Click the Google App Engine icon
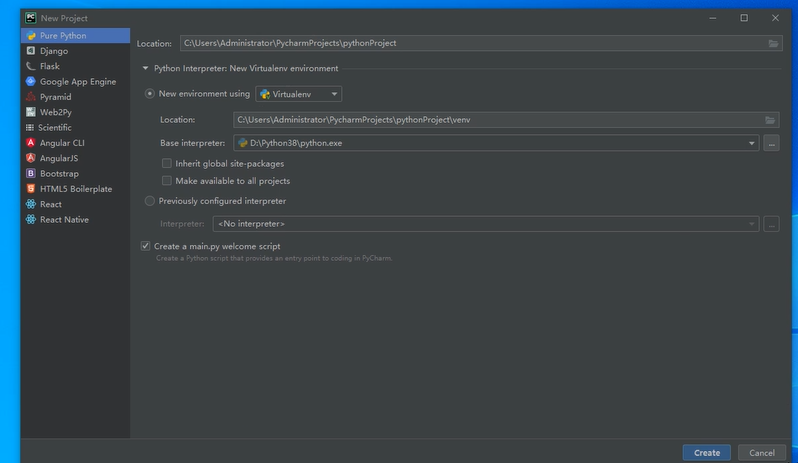 (x=31, y=81)
